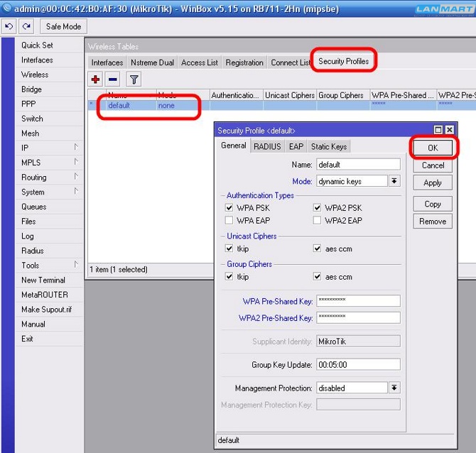Click the Unicast Ciphers column header
The width and height of the screenshot is (476, 453).
coord(290,95)
